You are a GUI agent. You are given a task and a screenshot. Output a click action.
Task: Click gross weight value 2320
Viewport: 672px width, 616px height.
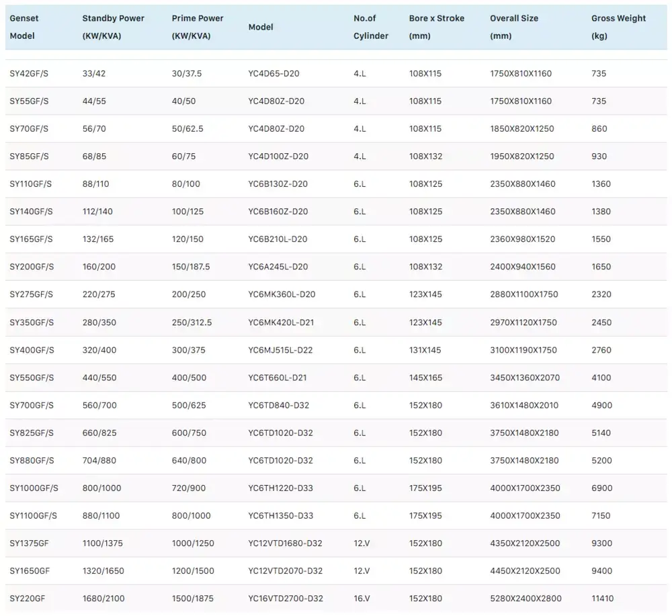pyautogui.click(x=601, y=294)
